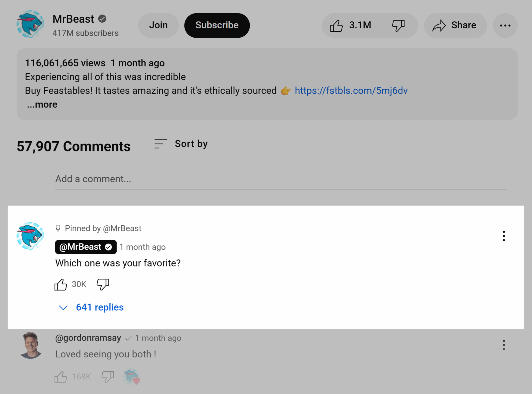Thumbs down Gordon Ramsay's comment

point(107,377)
